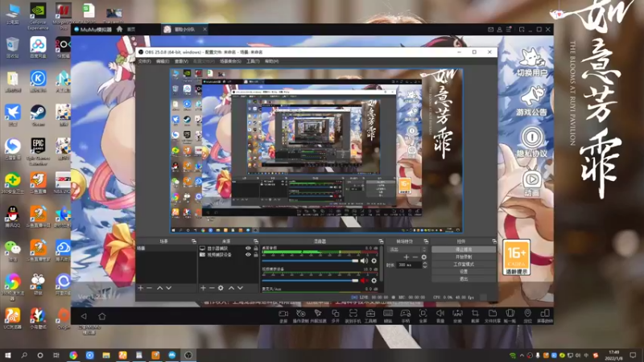Click the Android home button in MuMu's bottom bar
The image size is (644, 362).
pyautogui.click(x=102, y=316)
